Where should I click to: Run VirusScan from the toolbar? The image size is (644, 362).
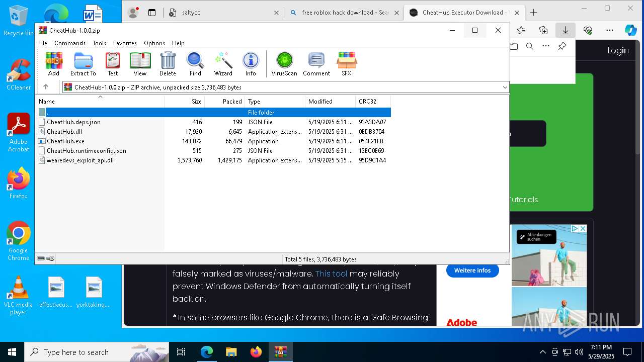pyautogui.click(x=284, y=64)
